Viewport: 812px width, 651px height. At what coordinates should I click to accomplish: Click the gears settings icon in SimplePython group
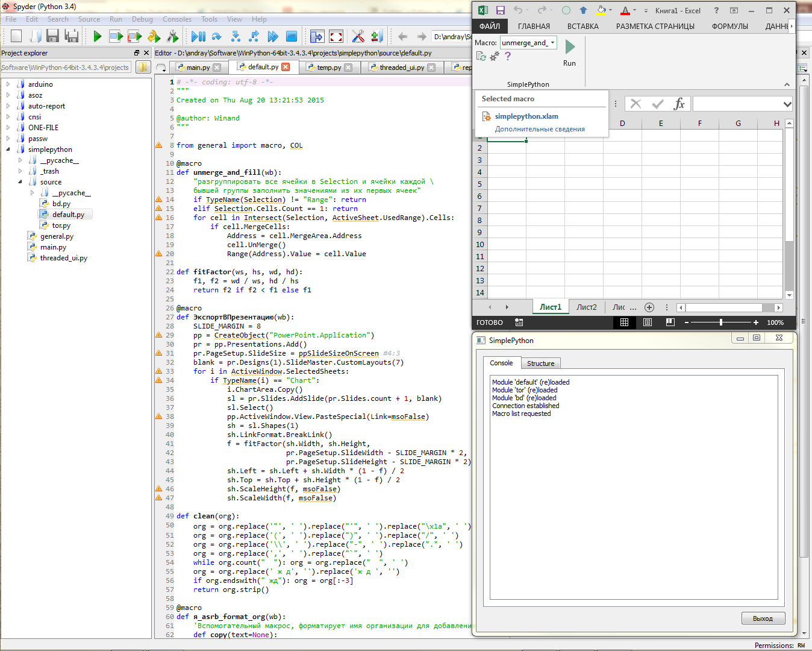495,56
